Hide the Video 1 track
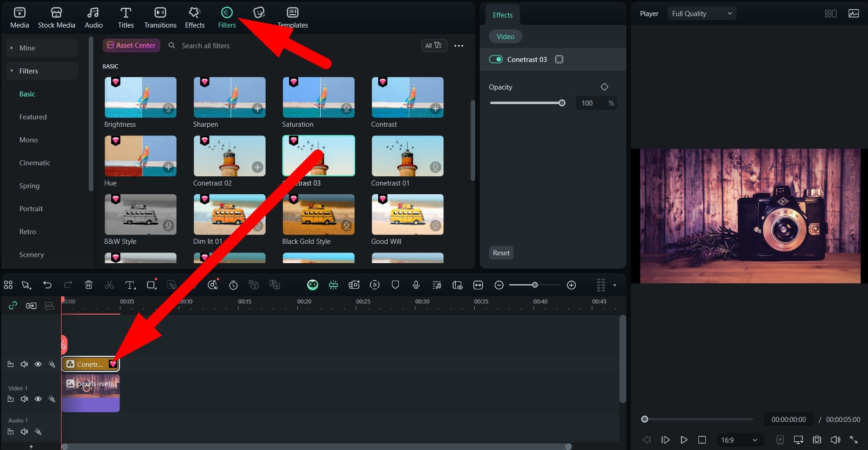The height and width of the screenshot is (450, 868). point(38,399)
